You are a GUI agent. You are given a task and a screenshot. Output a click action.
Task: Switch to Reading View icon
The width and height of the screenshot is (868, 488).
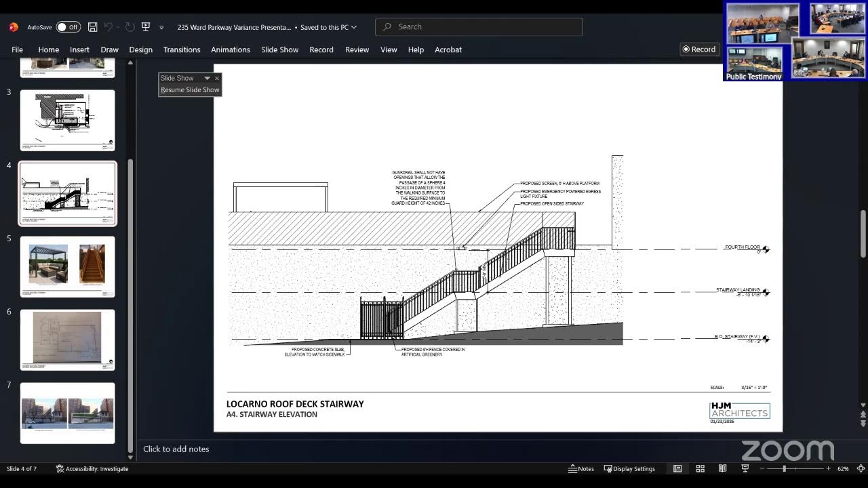tap(722, 469)
